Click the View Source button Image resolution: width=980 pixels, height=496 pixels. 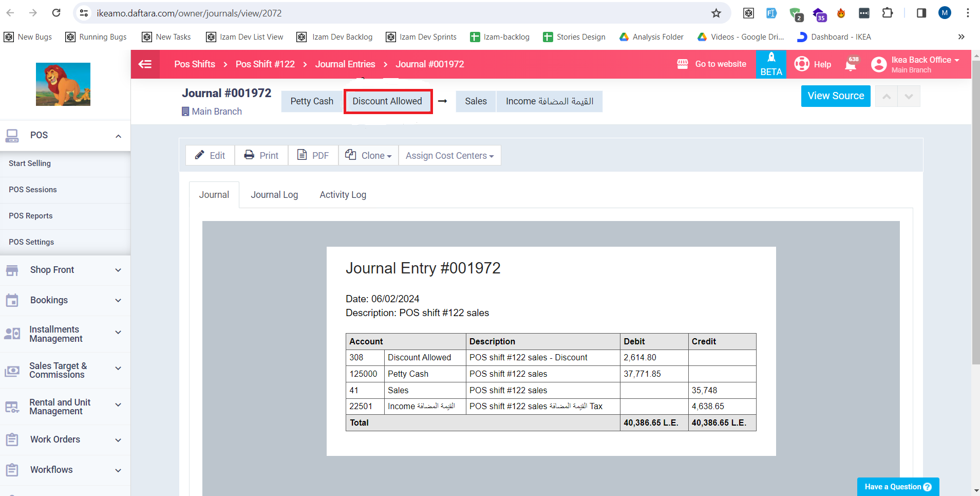[x=835, y=96]
